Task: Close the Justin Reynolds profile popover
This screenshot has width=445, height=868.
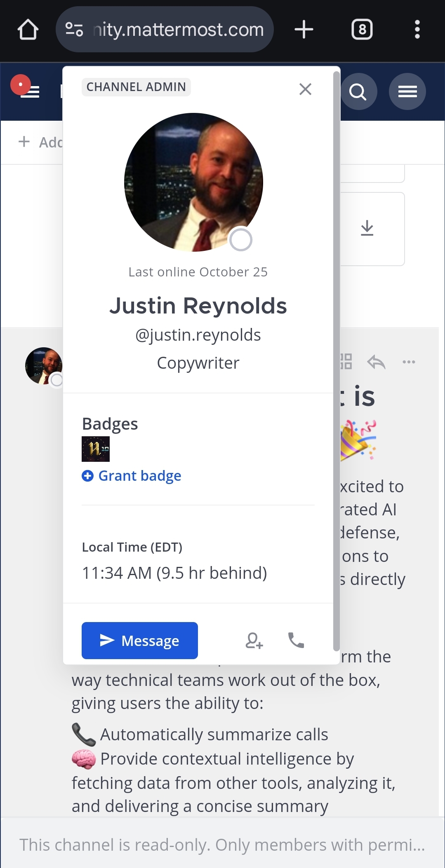Action: pyautogui.click(x=305, y=89)
